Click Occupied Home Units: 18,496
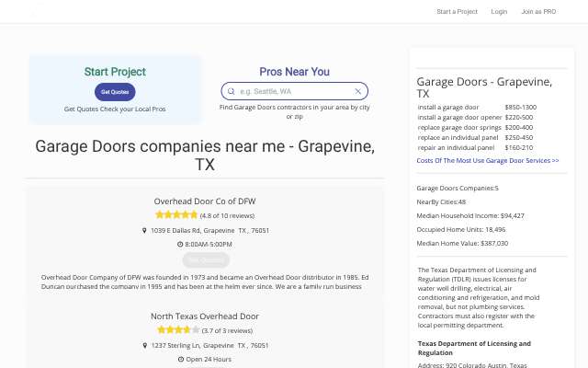The height and width of the screenshot is (368, 588). pos(461,229)
